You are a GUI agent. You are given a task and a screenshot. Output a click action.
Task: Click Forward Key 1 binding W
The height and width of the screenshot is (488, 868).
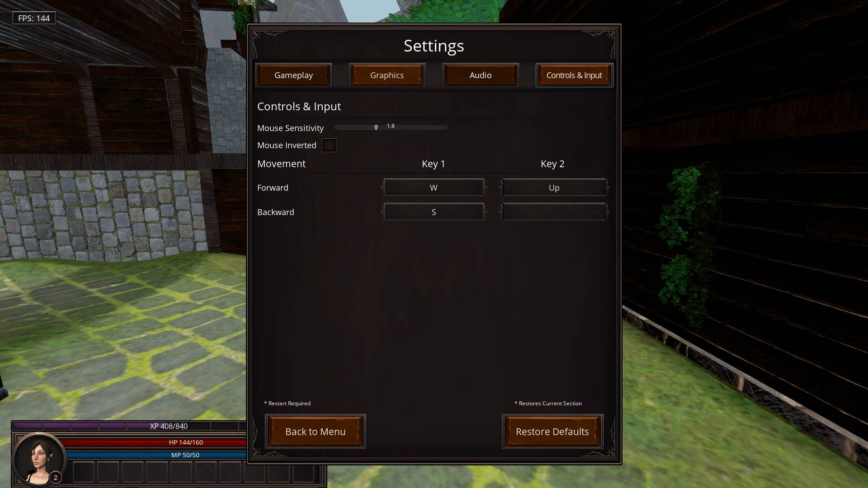point(434,187)
